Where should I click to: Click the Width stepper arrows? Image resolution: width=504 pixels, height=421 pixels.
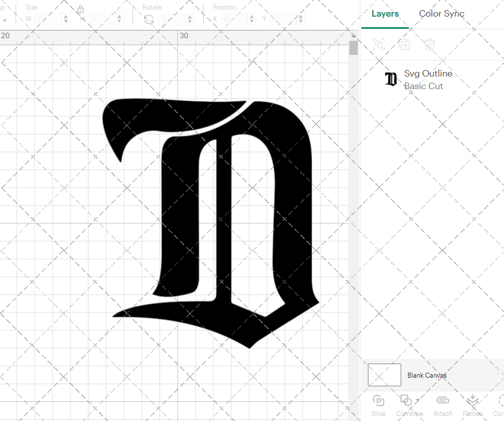pos(66,19)
